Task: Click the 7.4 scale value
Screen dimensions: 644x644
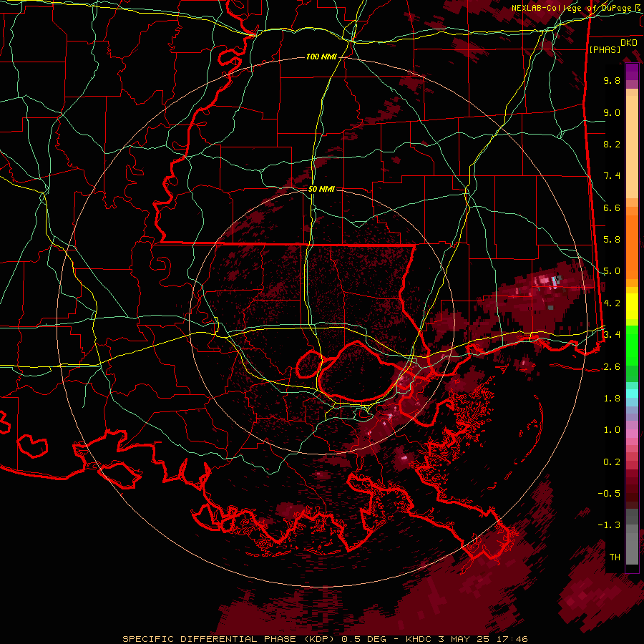Action: click(x=612, y=176)
